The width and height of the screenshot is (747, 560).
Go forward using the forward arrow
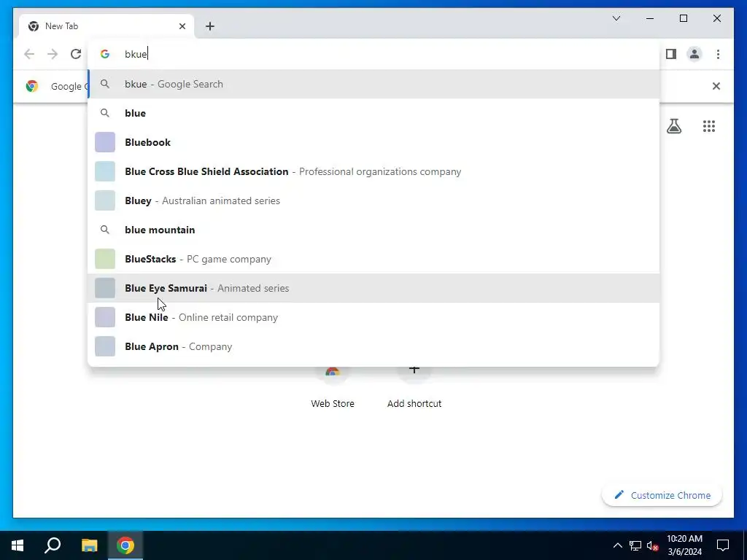coord(53,54)
